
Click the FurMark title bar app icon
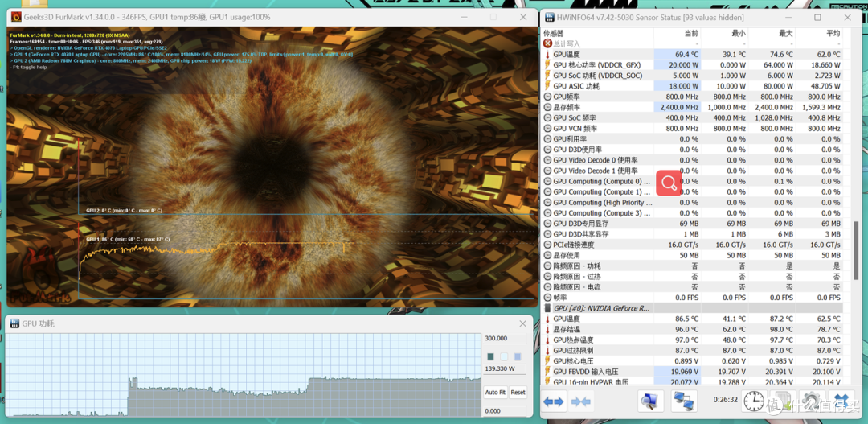pyautogui.click(x=17, y=17)
